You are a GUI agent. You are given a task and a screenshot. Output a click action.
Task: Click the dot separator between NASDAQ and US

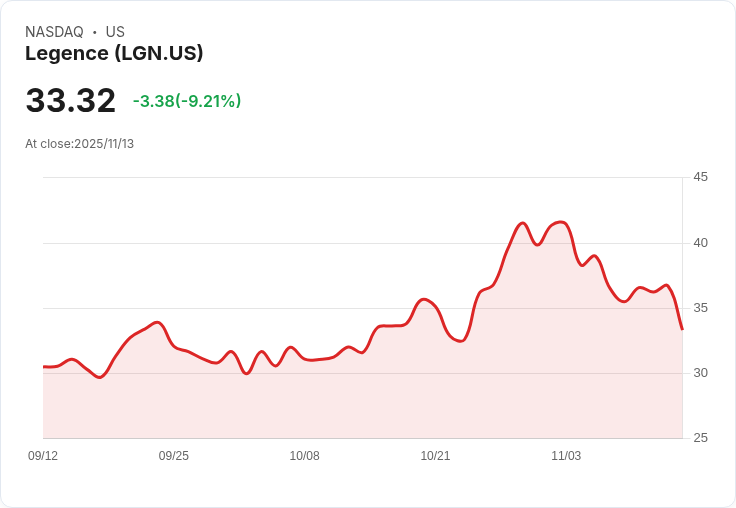coord(94,32)
